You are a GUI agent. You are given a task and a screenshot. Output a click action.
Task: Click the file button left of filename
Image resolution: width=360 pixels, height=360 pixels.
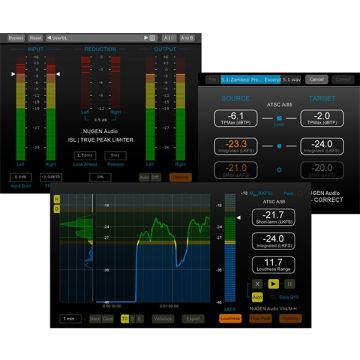pos(211,80)
